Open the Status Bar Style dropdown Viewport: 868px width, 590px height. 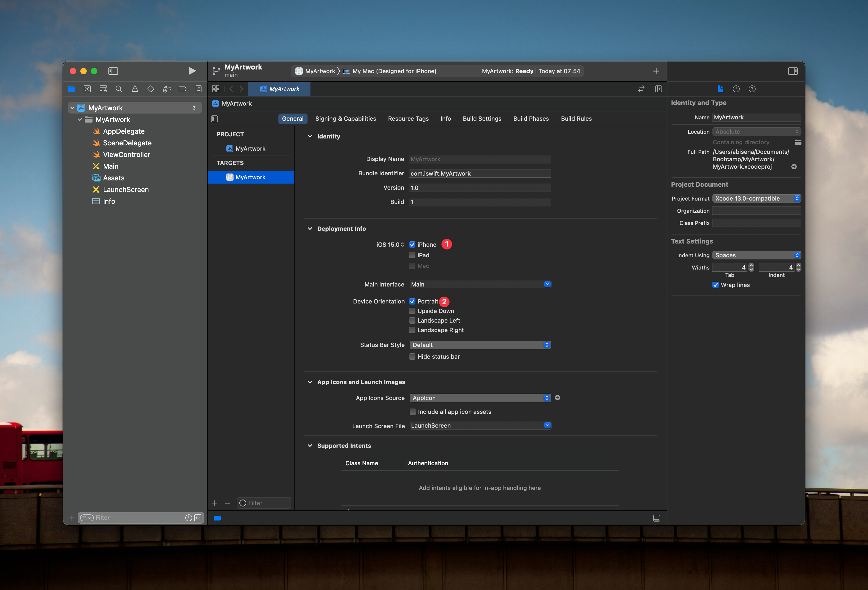[480, 345]
